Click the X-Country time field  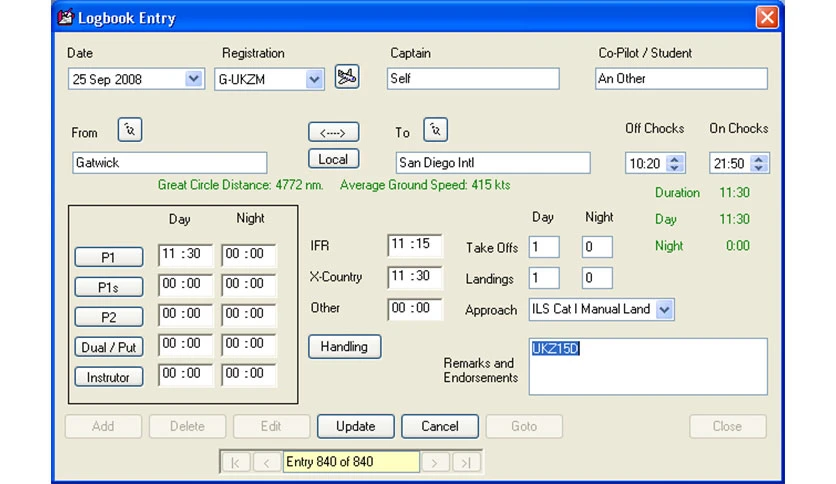[415, 277]
